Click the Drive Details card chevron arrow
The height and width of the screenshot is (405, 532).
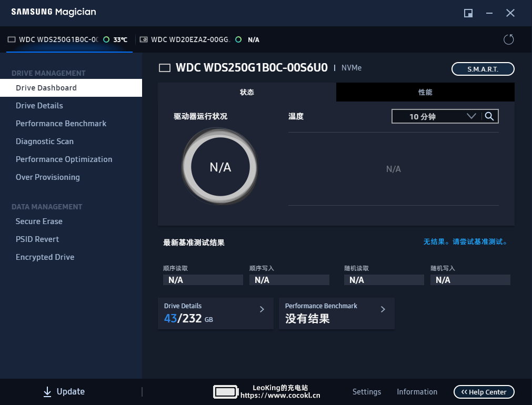coord(262,309)
